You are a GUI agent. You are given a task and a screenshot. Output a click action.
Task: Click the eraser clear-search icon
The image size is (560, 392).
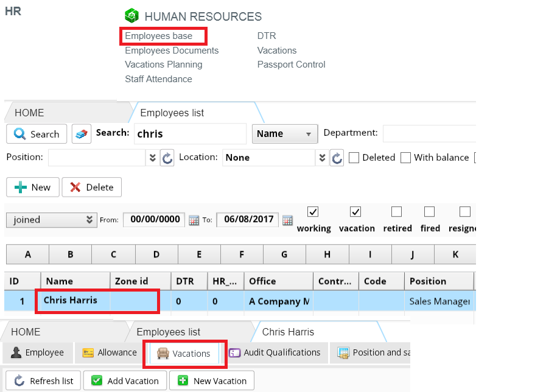pos(82,134)
